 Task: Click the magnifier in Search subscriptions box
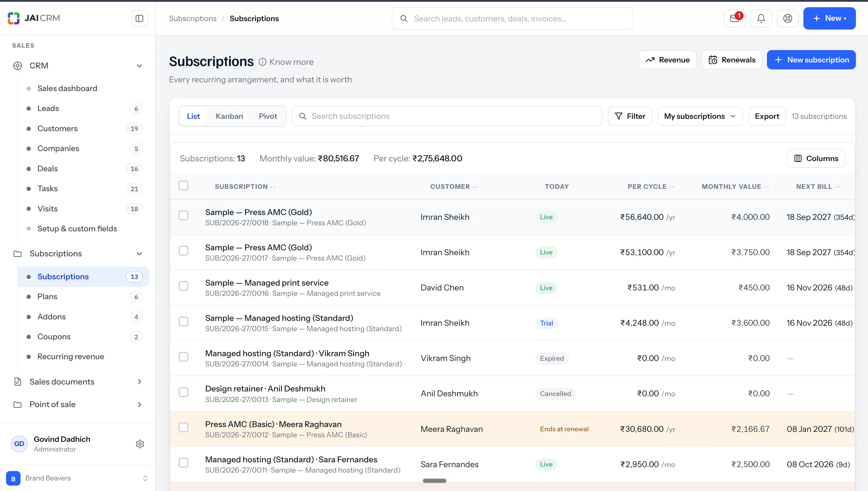pos(303,116)
